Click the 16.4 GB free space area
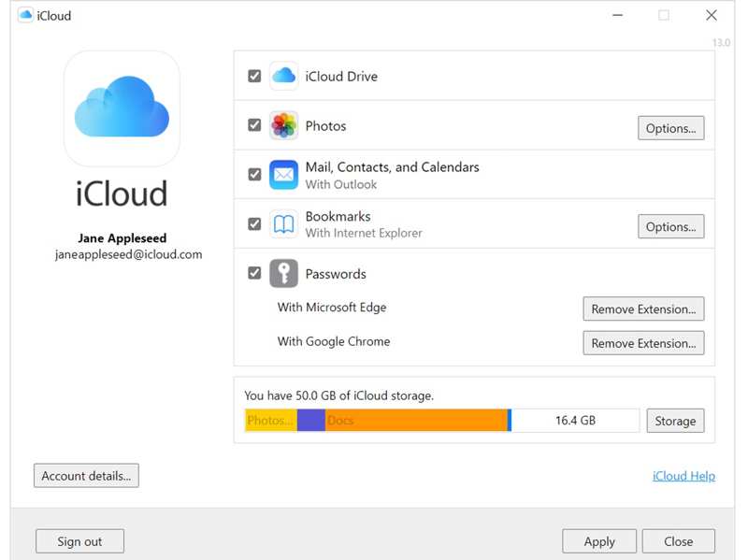The width and height of the screenshot is (748, 560). 575,421
